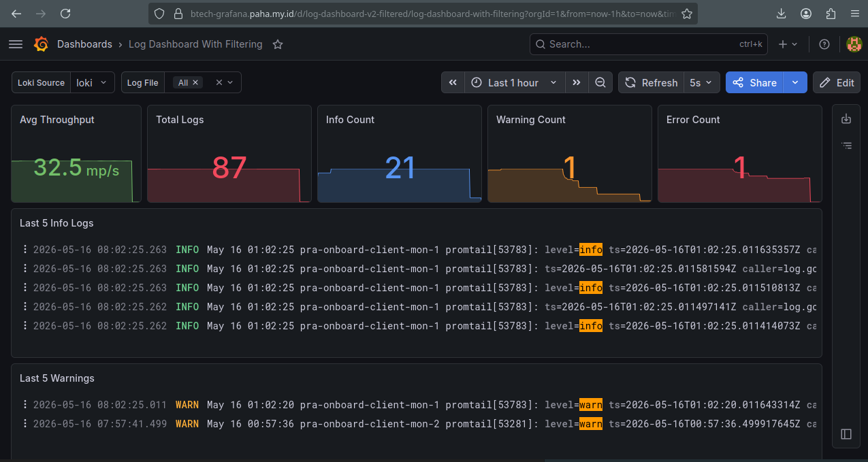Remove All tag from Log File
Image resolution: width=868 pixels, height=462 pixels.
[195, 82]
